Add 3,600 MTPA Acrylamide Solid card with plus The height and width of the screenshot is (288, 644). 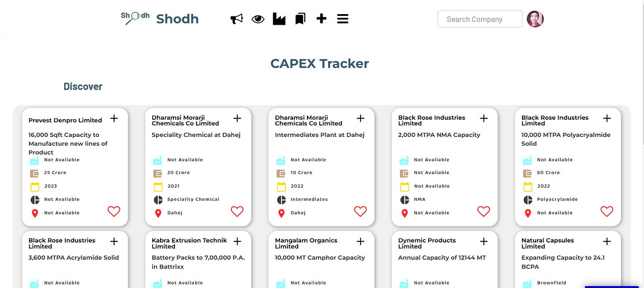[114, 241]
